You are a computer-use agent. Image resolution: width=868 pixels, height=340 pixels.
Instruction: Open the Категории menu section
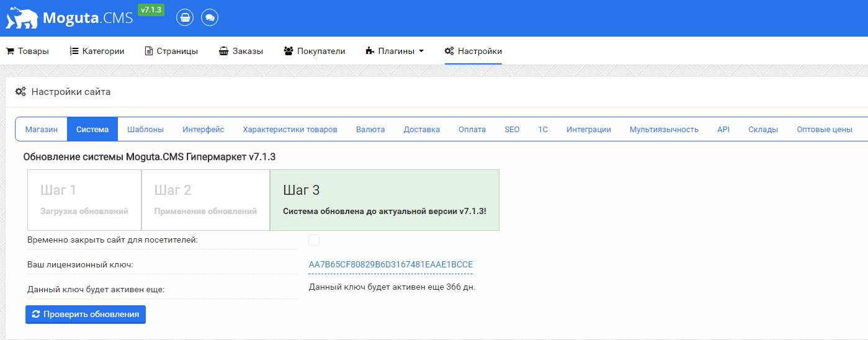pyautogui.click(x=97, y=51)
